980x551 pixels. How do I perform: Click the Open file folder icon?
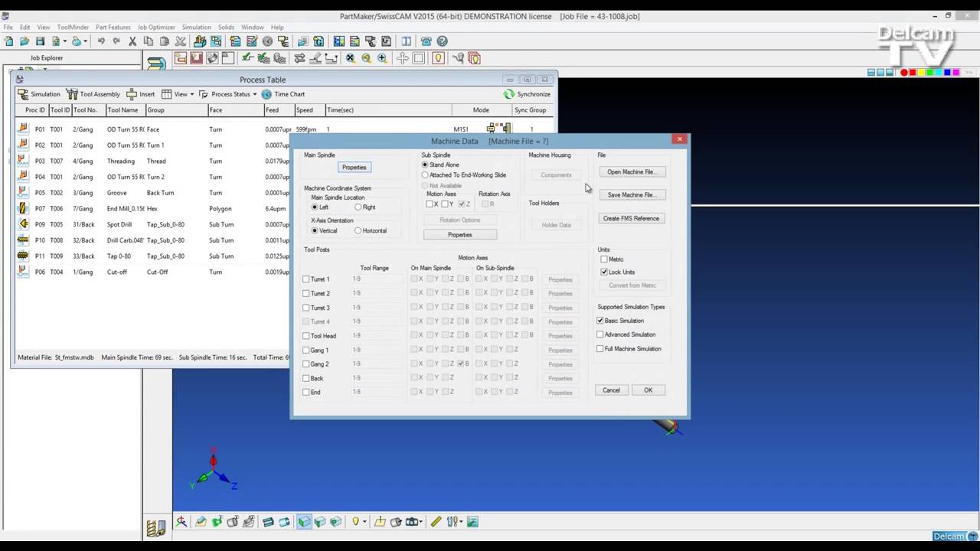point(24,41)
